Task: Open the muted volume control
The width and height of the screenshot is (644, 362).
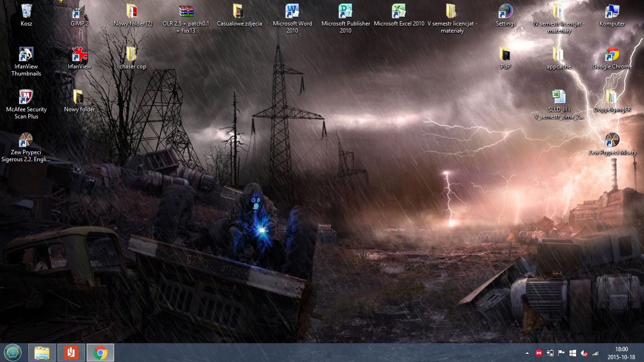Action: pos(584,353)
